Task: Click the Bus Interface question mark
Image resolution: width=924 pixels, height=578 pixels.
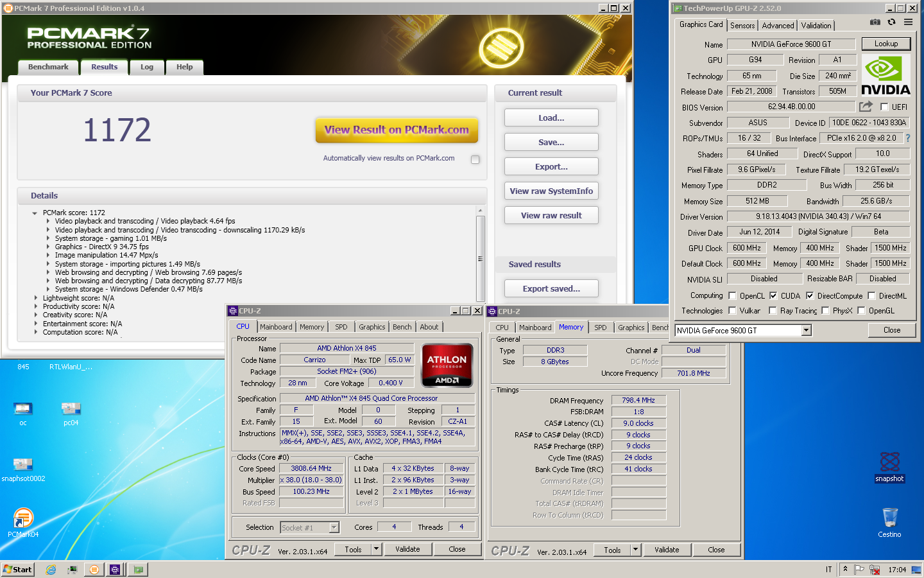Action: [x=908, y=138]
